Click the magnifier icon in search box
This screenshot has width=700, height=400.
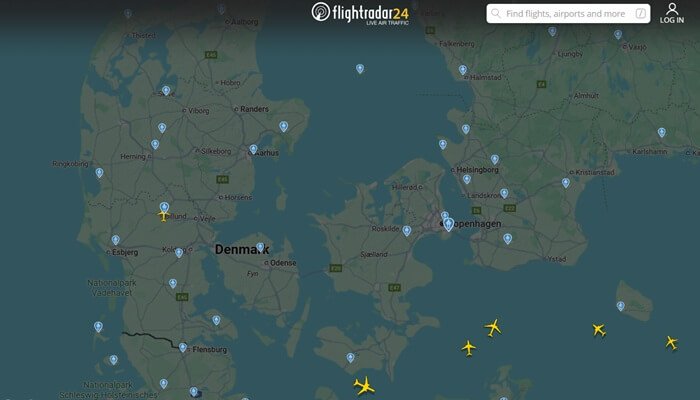point(496,13)
